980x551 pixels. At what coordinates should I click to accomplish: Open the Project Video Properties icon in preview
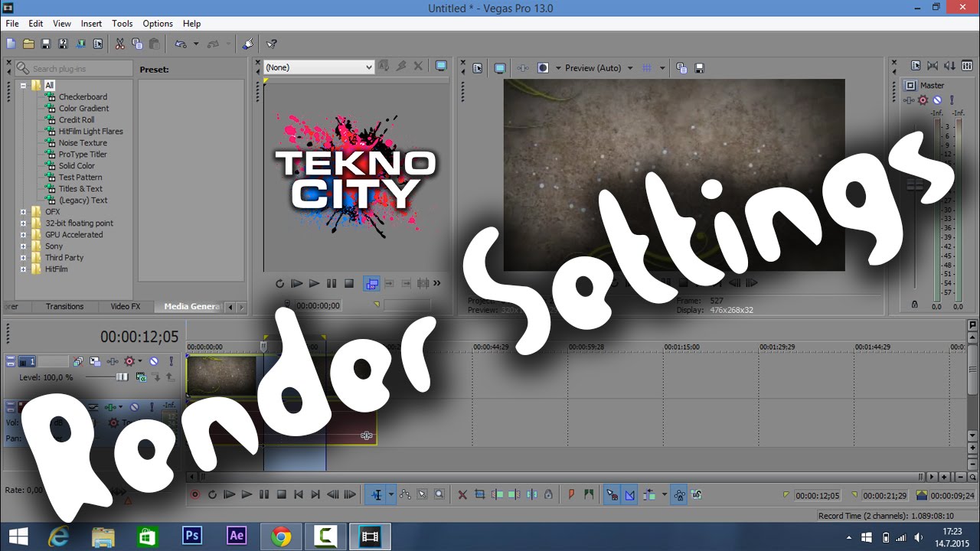tap(478, 68)
